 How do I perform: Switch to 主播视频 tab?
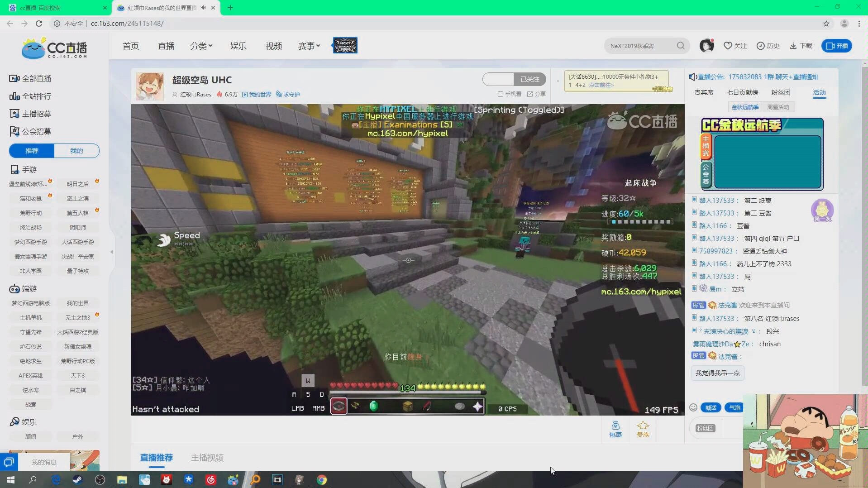[207, 458]
